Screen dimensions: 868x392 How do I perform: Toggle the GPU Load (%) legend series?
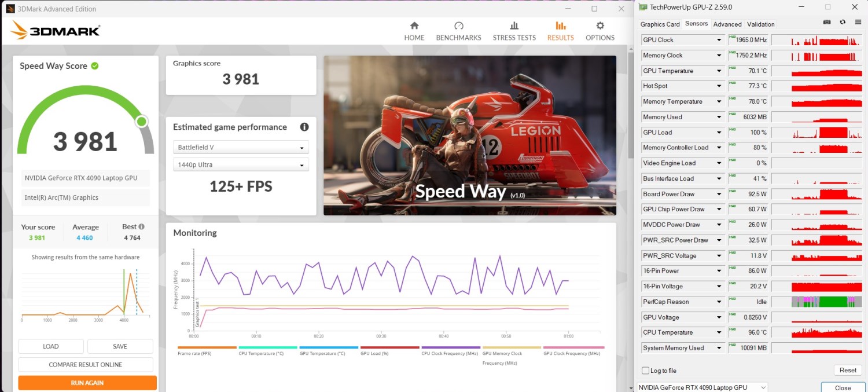pos(389,350)
